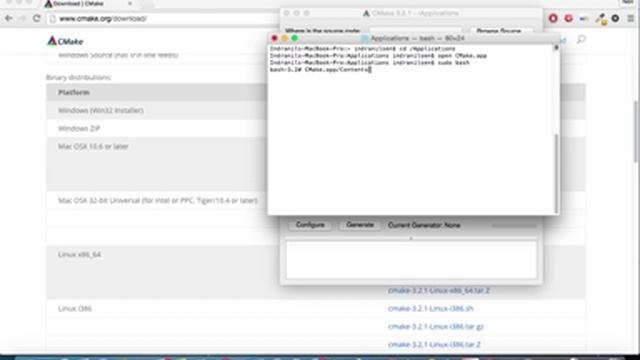
Task: Click the eyedropper extension icon
Action: coord(600,18)
